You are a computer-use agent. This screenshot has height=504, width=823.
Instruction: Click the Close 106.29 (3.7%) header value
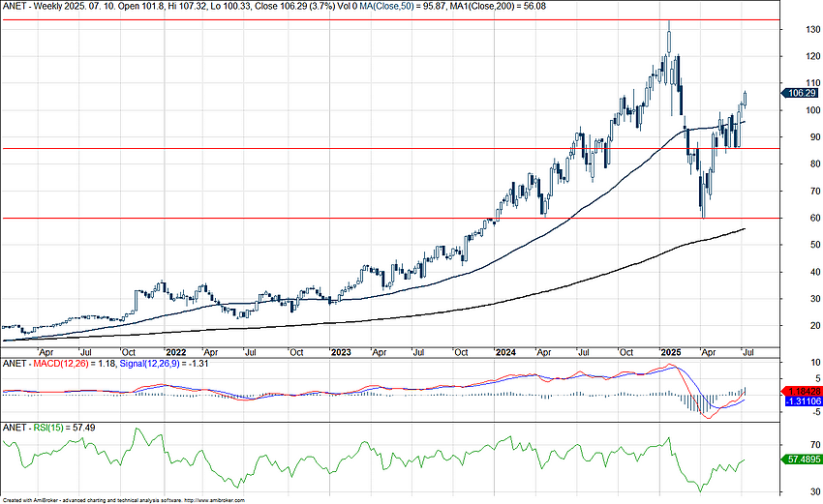[x=294, y=7]
